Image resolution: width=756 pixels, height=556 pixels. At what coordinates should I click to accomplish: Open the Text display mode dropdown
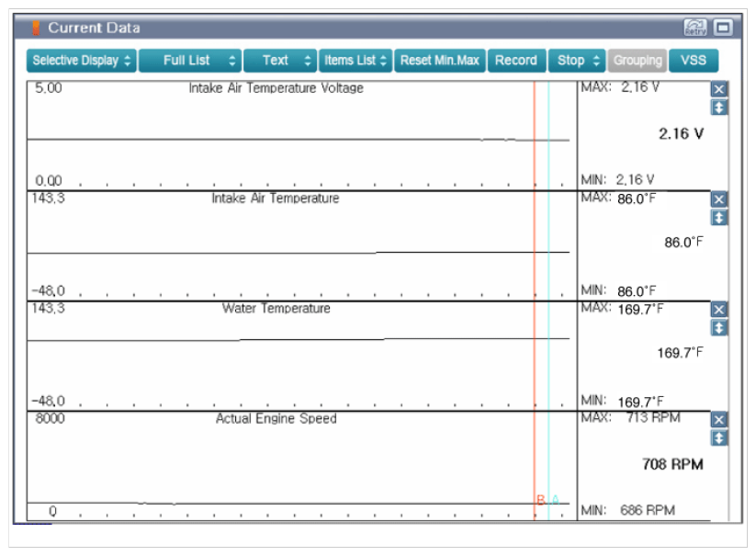click(x=280, y=61)
